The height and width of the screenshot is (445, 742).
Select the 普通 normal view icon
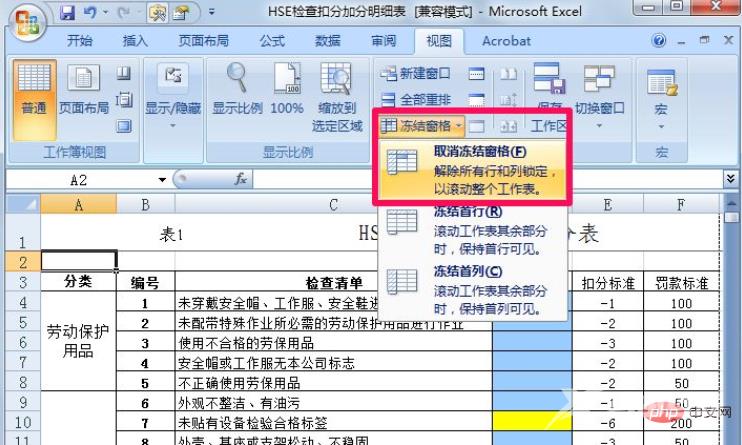pyautogui.click(x=34, y=93)
